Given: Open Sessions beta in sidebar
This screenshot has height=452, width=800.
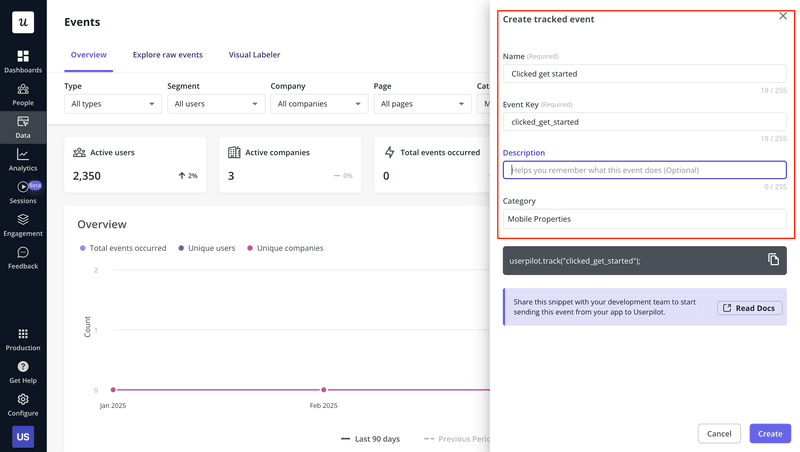Looking at the screenshot, I should [x=23, y=193].
